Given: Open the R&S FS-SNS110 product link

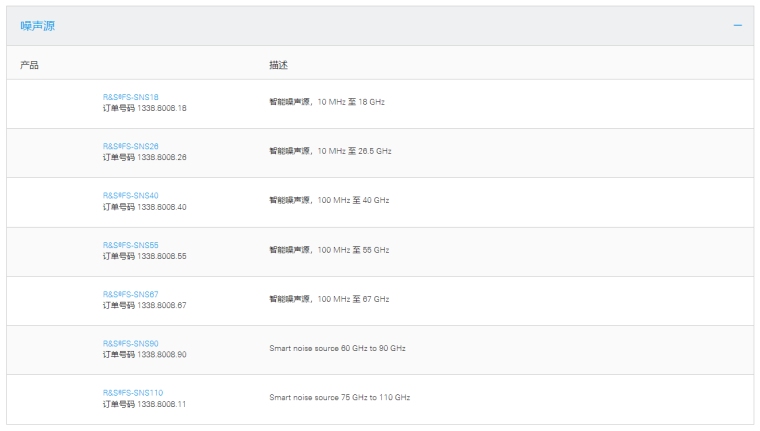Looking at the screenshot, I should pos(132,392).
